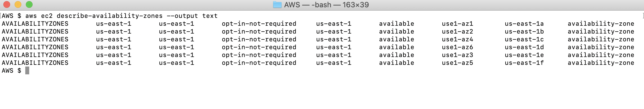
Task: Click the use1-az5 zone ID
Action: pyautogui.click(x=457, y=63)
